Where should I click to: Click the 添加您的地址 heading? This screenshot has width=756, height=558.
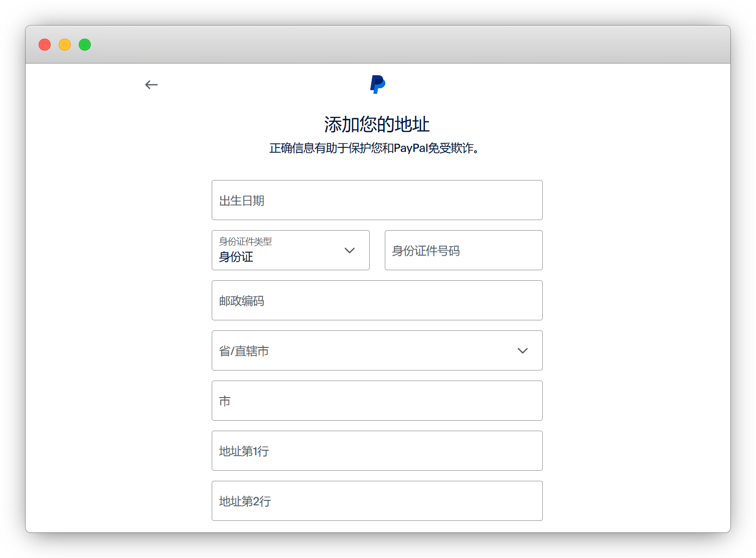pos(377,124)
